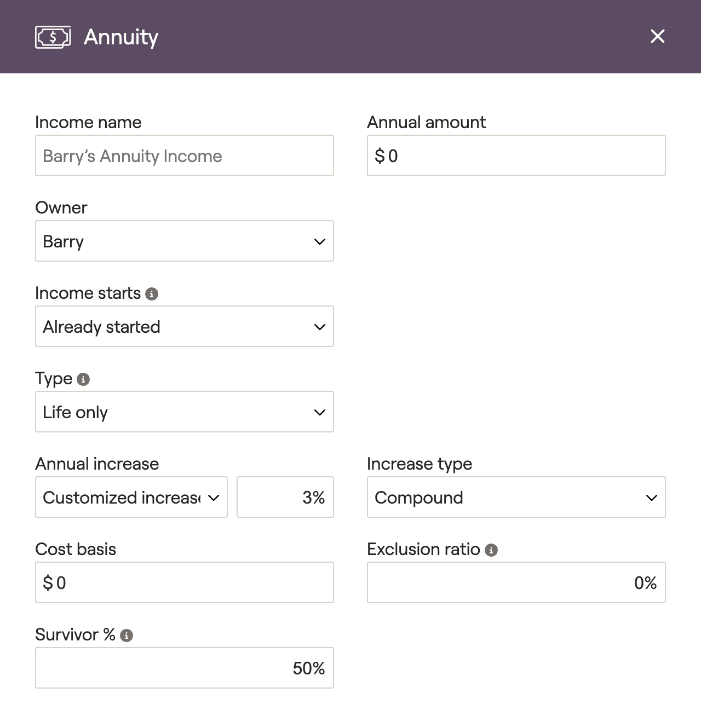
Task: Open the Increase type Compound dropdown
Action: (516, 497)
